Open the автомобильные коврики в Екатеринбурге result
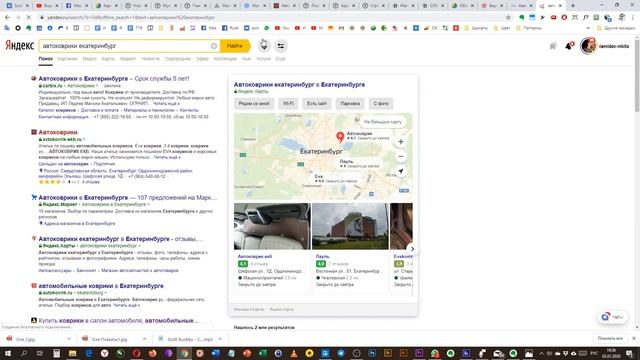Image resolution: width=640 pixels, height=360 pixels. click(x=101, y=286)
